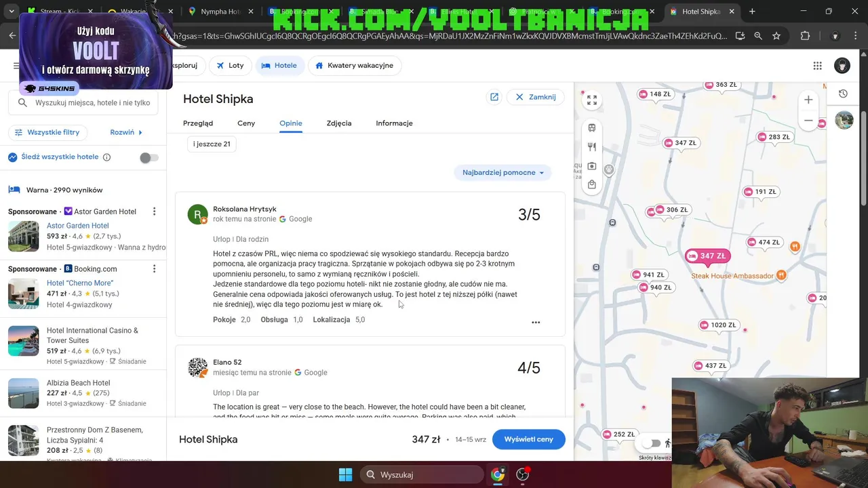Screen dimensions: 868x488
Task: Open options for Booking.com sponsored ad
Action: point(154,269)
